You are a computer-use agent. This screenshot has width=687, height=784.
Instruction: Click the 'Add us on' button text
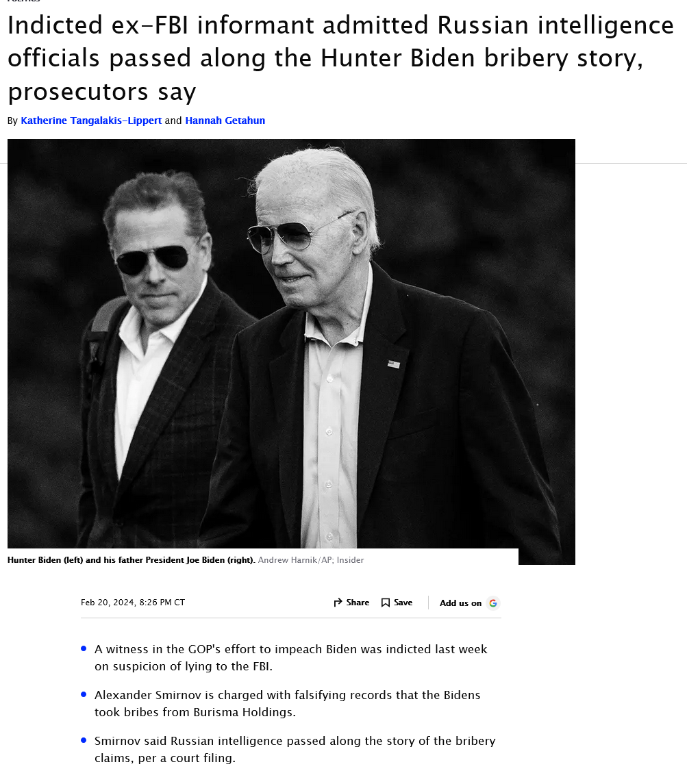460,603
